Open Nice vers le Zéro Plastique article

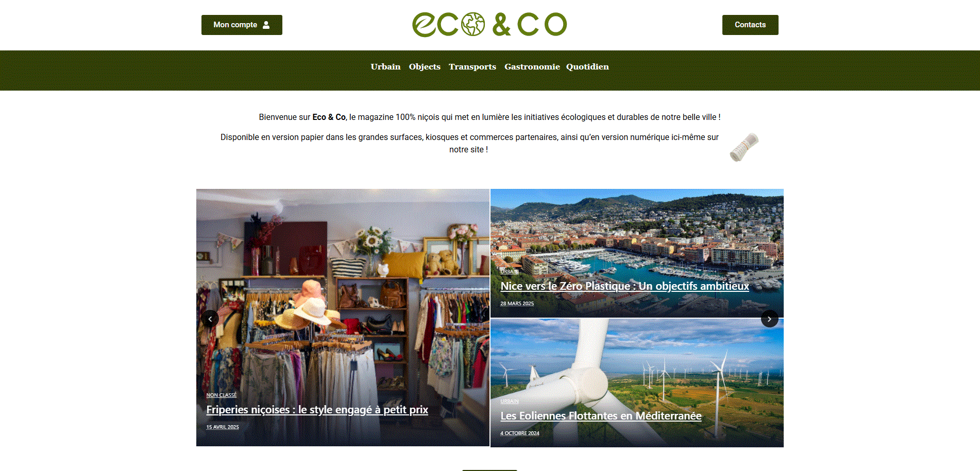pos(625,286)
